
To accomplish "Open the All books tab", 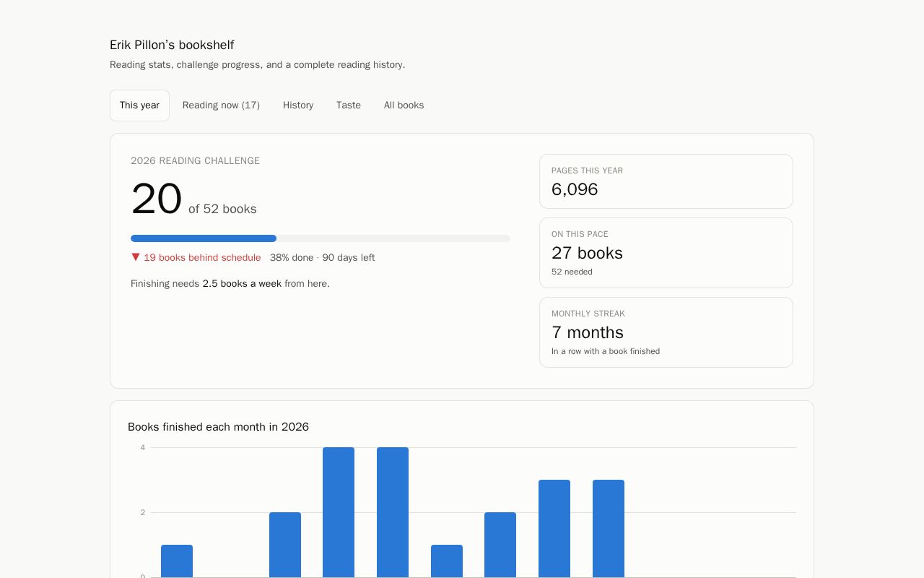I will coord(404,105).
